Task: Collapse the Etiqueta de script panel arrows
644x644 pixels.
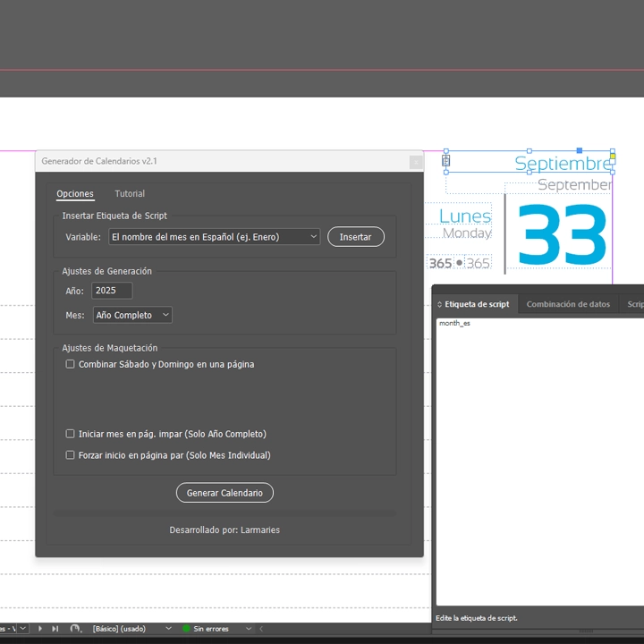Action: 439,304
